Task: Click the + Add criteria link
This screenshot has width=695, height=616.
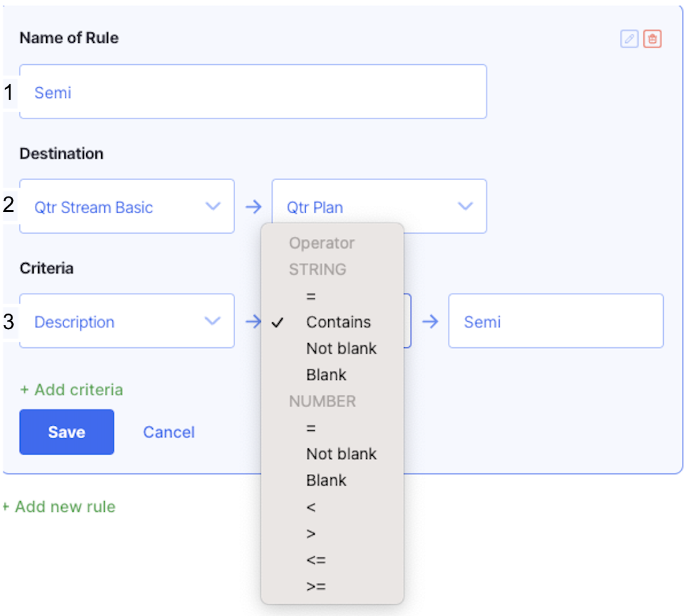Action: coord(72,390)
